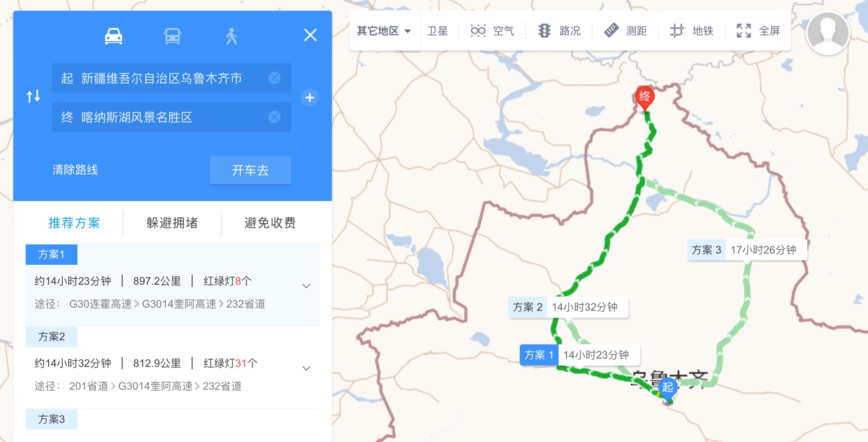The image size is (868, 442).
Task: Open the user avatar profile
Action: [x=828, y=33]
